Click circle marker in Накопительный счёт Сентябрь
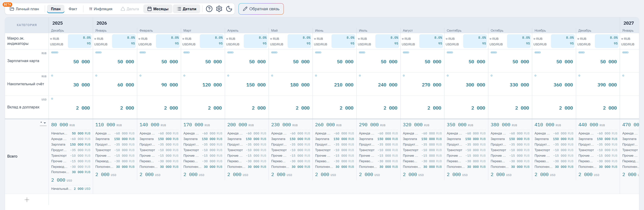644x210 pixels. pyautogui.click(x=448, y=76)
